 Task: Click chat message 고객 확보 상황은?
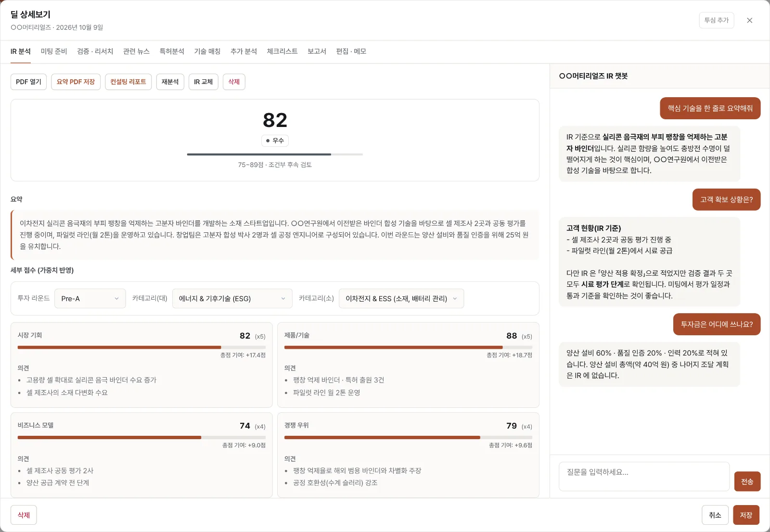tap(726, 200)
